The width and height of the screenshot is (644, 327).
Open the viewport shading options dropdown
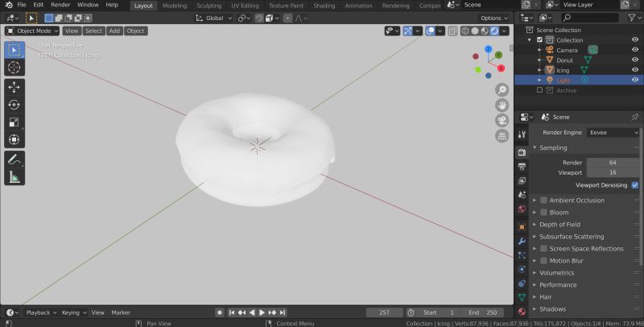click(x=505, y=31)
